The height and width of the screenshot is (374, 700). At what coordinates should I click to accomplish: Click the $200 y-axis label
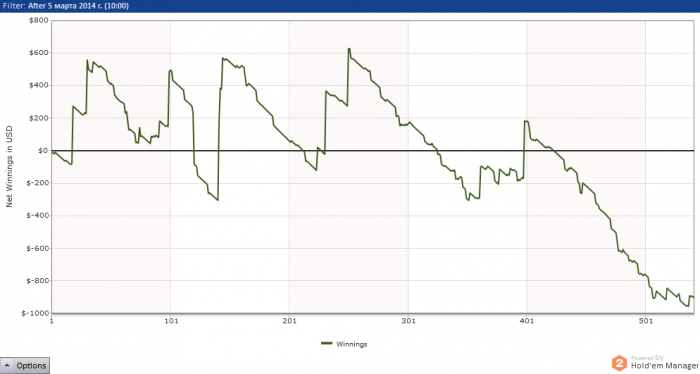[38, 118]
